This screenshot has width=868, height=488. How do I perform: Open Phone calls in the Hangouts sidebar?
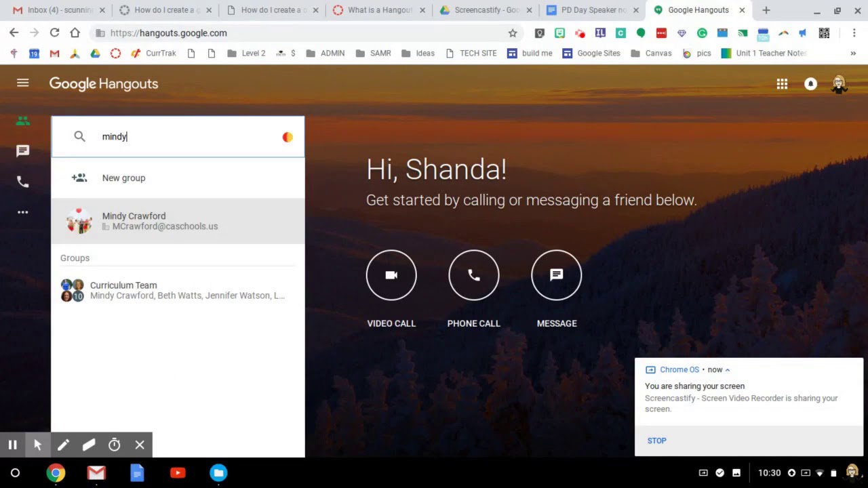pyautogui.click(x=22, y=182)
